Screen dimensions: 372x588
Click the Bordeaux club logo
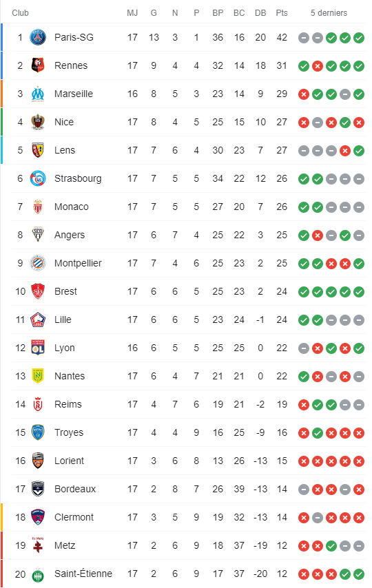click(x=37, y=489)
